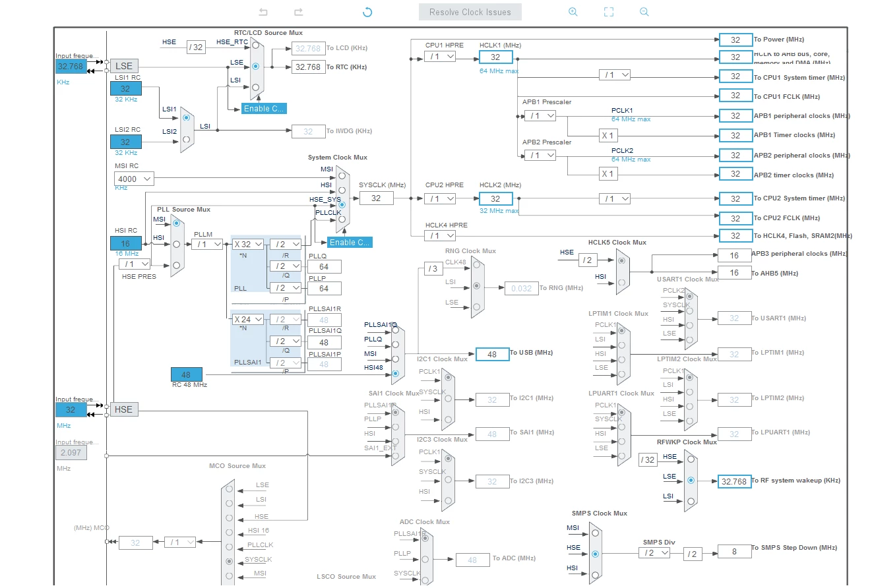Click the APB3 peripheral clocks 16 value
Viewport: 872px width, 588px height.
pyautogui.click(x=735, y=255)
